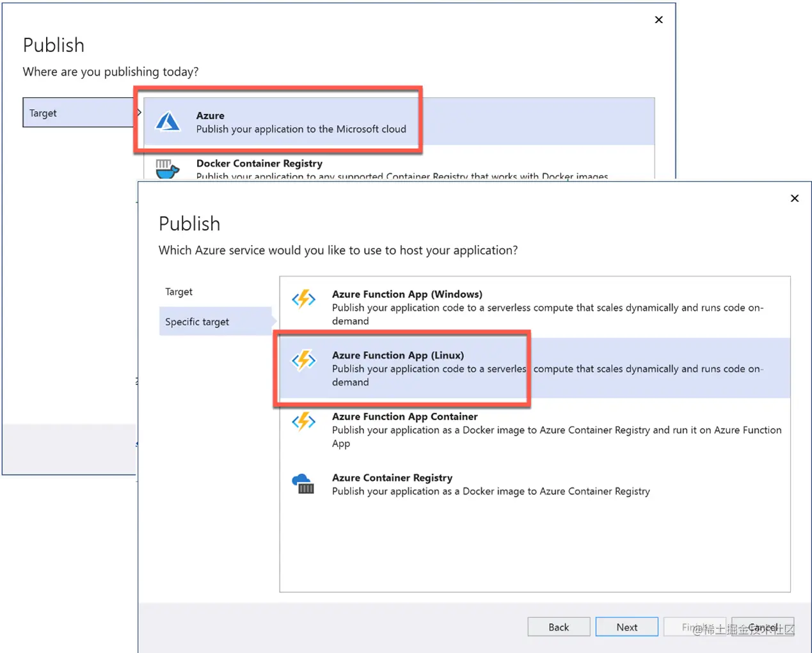Click the Next button

pyautogui.click(x=627, y=627)
